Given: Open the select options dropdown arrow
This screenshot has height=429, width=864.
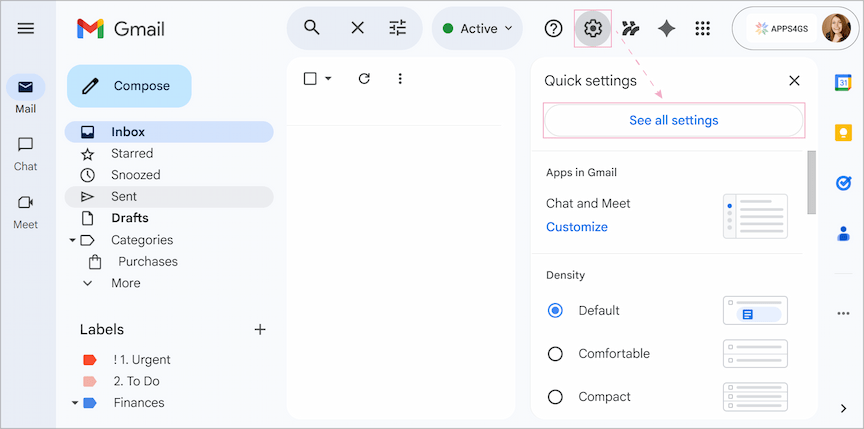Looking at the screenshot, I should 328,79.
